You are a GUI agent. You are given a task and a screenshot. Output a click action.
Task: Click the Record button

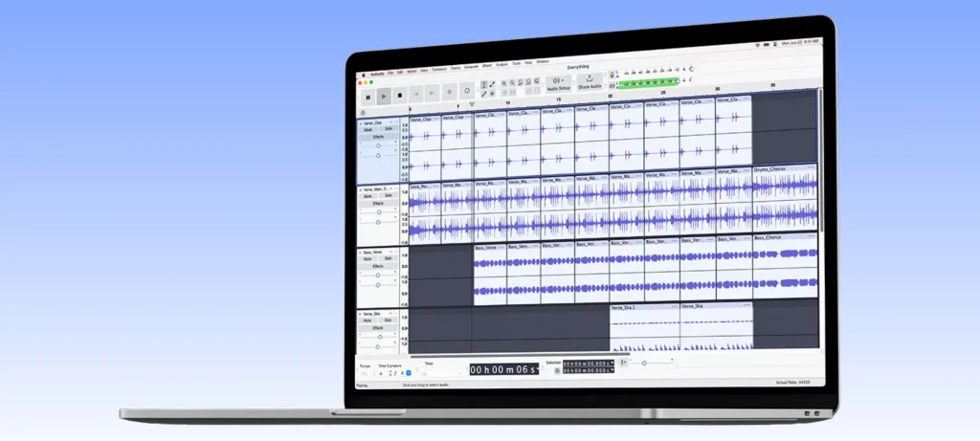pyautogui.click(x=449, y=93)
